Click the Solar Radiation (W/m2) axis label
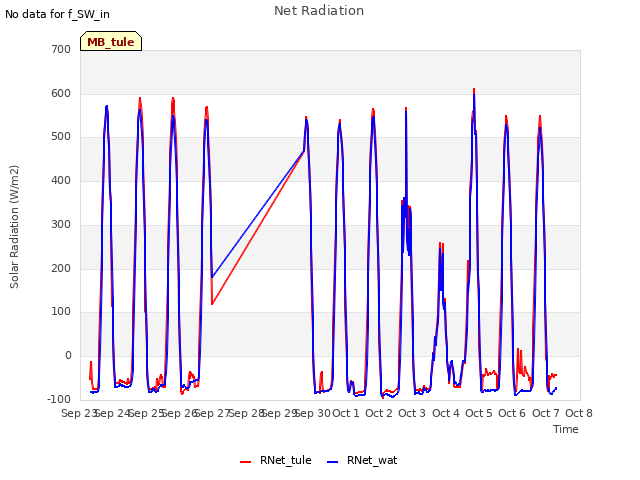 (x=14, y=227)
